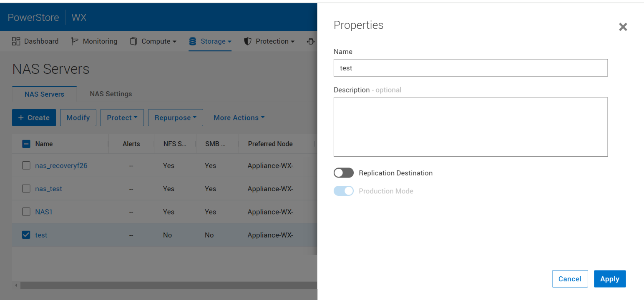The height and width of the screenshot is (300, 644).
Task: Click the left arrow of the horizontal scrollbar
Action: coord(15,285)
